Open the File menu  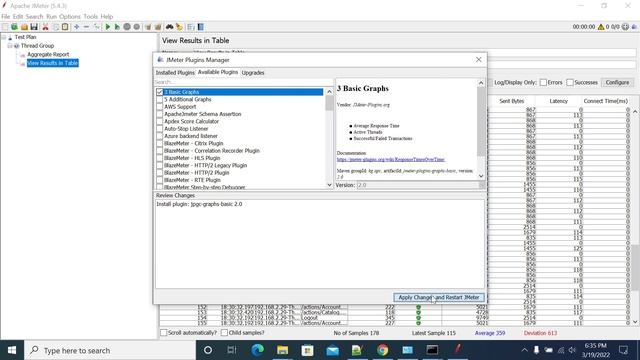[x=6, y=17]
